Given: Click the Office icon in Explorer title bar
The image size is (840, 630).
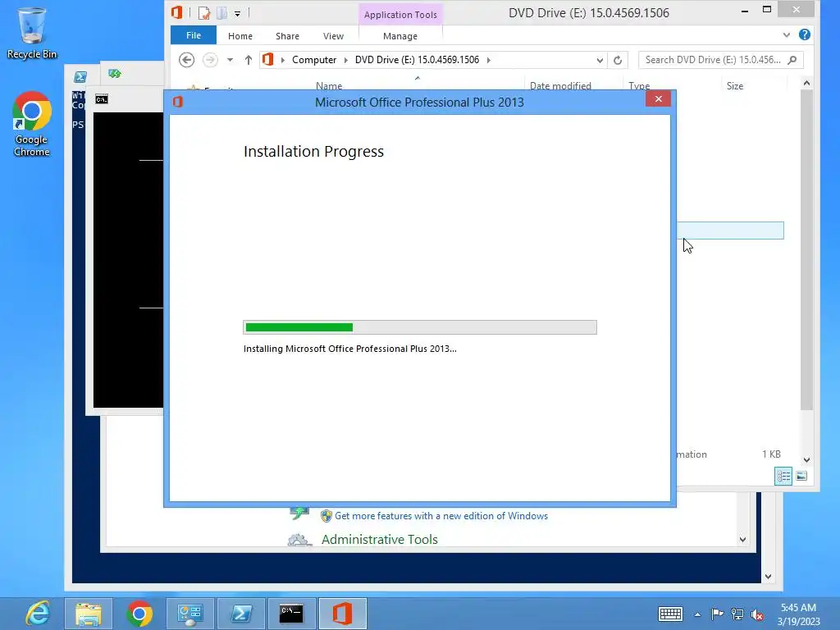Looking at the screenshot, I should pyautogui.click(x=177, y=11).
